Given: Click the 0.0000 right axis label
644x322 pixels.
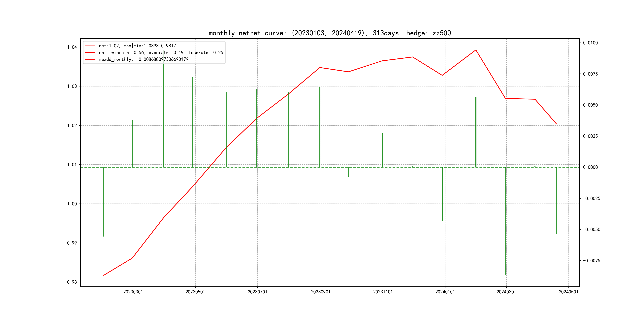Looking at the screenshot, I should click(x=590, y=167).
